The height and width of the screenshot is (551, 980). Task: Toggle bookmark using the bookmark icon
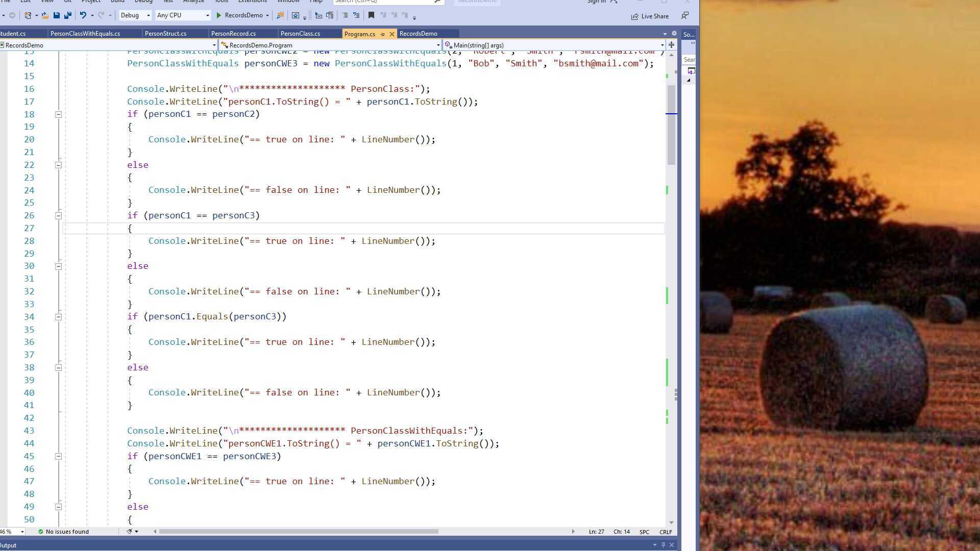point(371,15)
